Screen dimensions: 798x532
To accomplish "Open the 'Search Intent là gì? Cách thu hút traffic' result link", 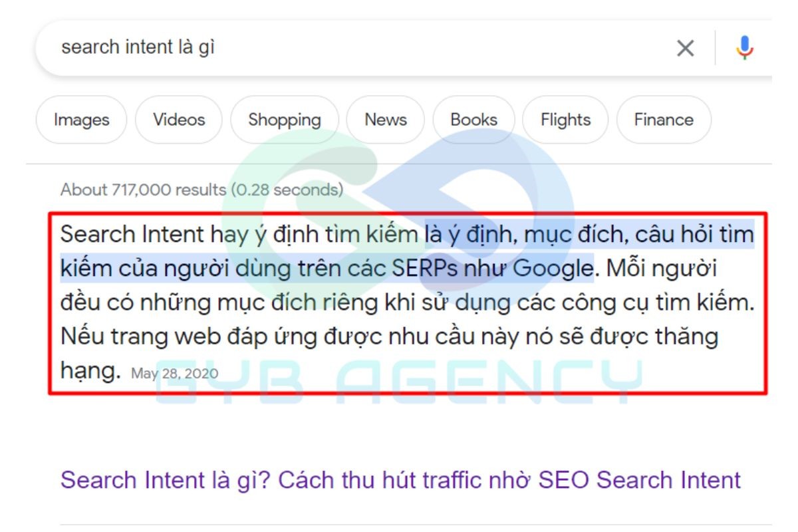I will tap(400, 480).
